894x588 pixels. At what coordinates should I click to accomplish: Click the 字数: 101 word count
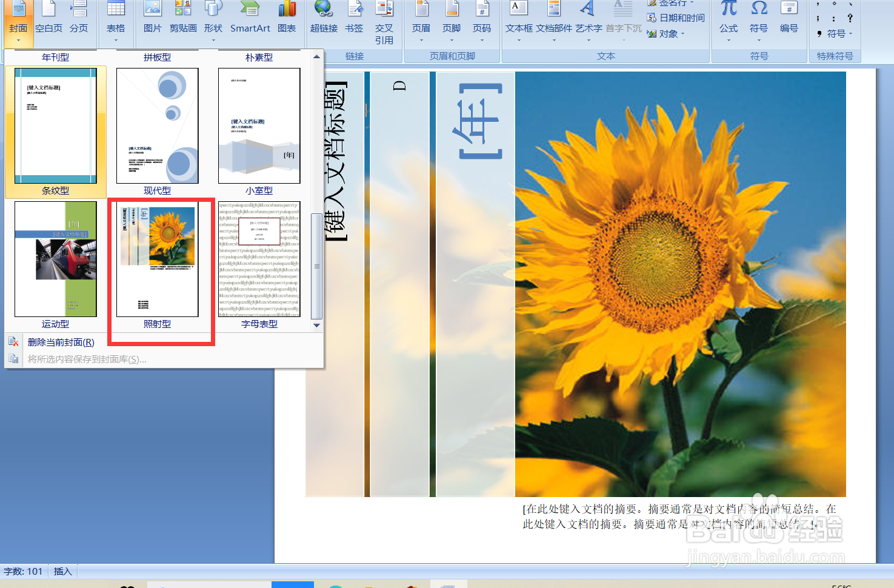pyautogui.click(x=23, y=571)
